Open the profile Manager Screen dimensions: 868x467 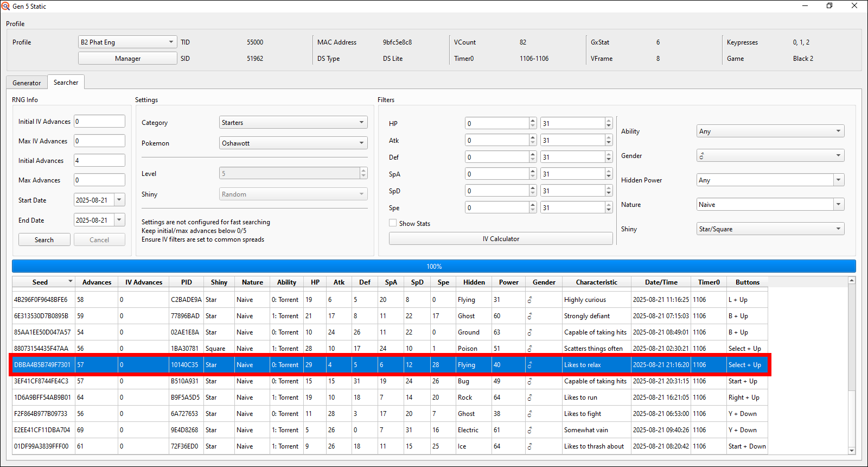point(127,59)
